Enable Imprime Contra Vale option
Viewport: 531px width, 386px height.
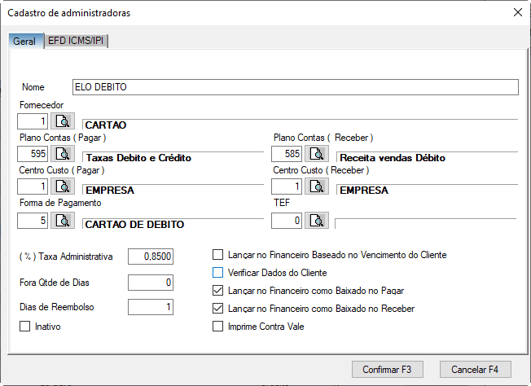point(218,326)
